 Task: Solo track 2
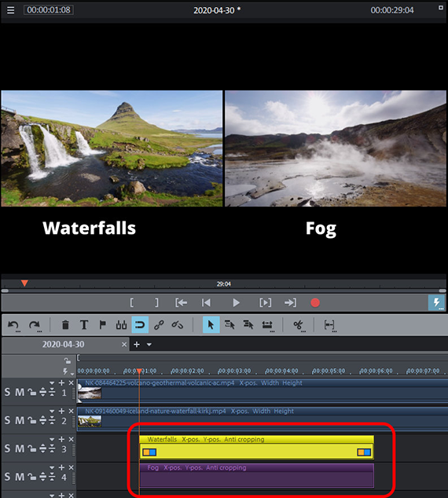7,420
